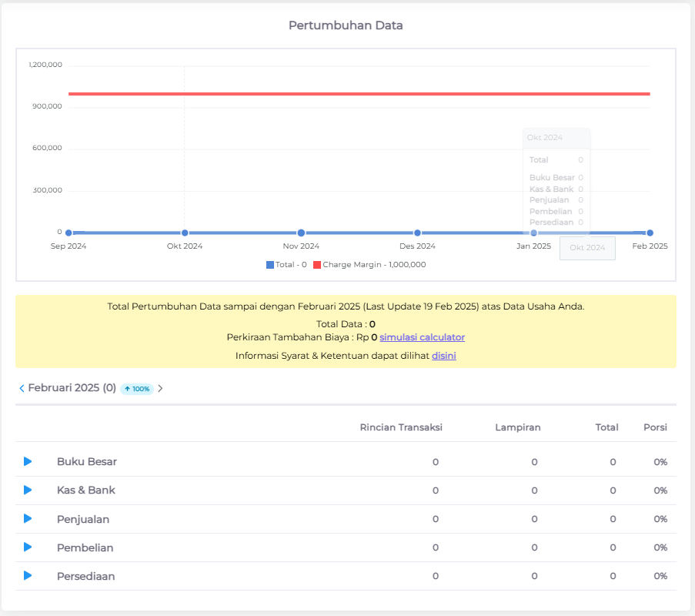The image size is (695, 616).
Task: Click the Okt 2024 data point
Action: (x=185, y=233)
